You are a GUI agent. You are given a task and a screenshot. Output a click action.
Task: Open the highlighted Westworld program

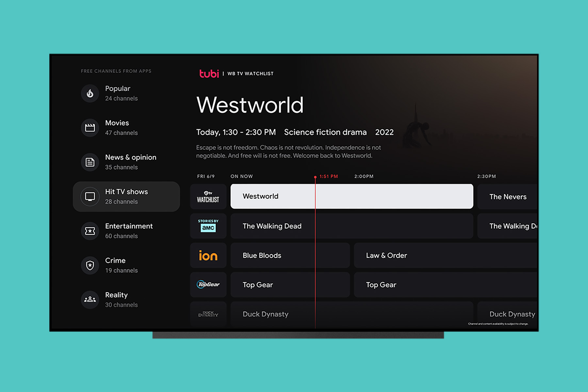click(351, 196)
